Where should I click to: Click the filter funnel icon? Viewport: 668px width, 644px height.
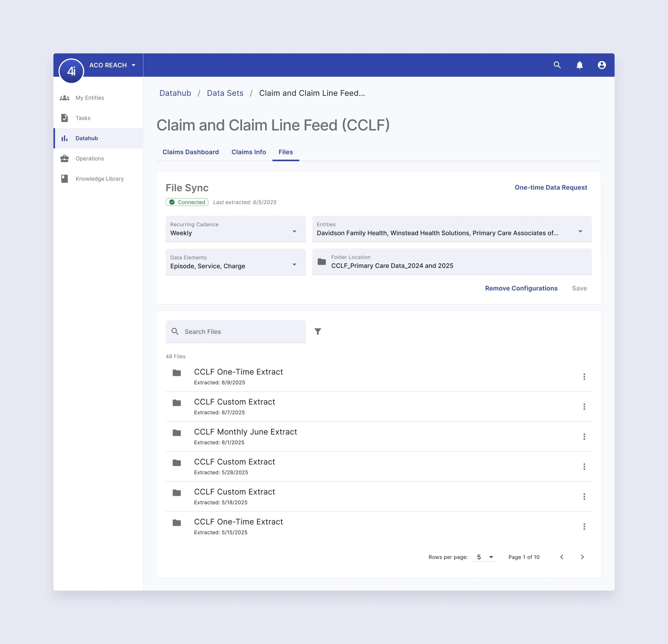coord(318,331)
